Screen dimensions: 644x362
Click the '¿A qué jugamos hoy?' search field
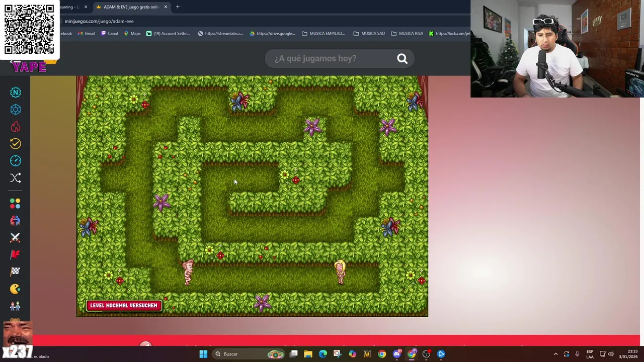click(x=340, y=59)
